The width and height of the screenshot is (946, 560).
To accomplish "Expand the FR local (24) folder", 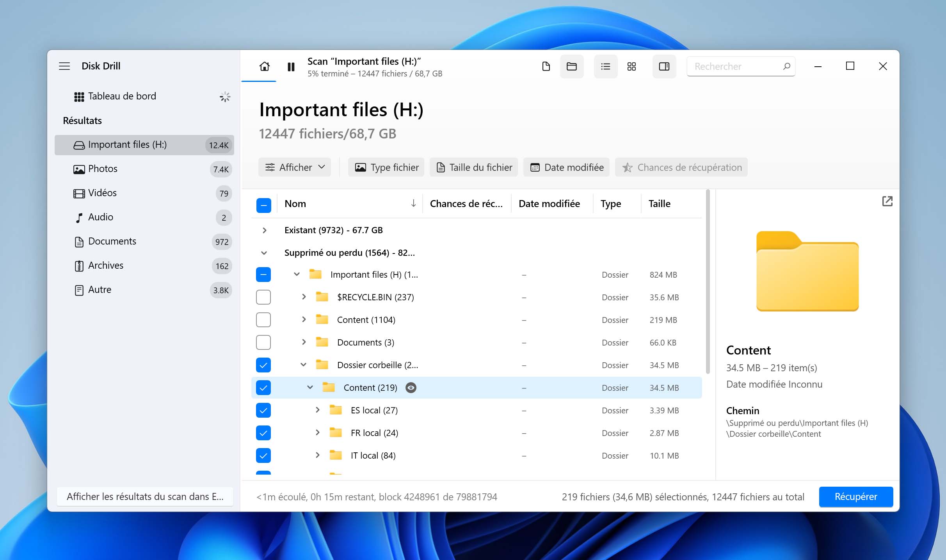I will tap(317, 432).
